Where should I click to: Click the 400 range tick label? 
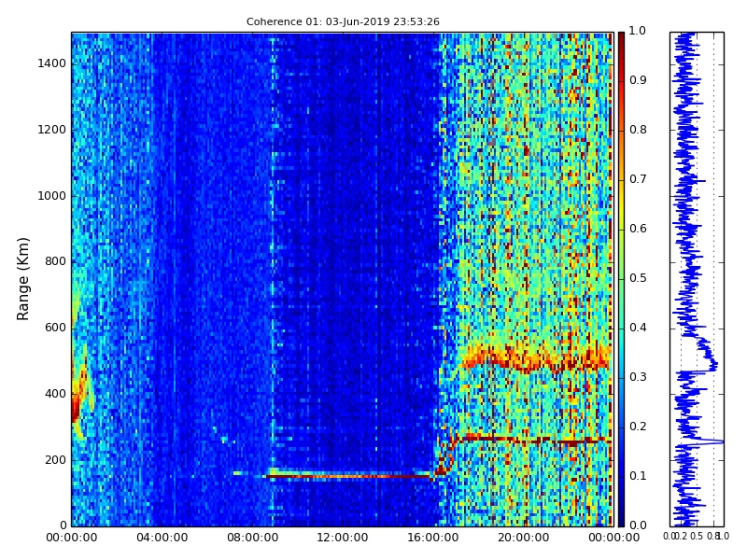(56, 394)
